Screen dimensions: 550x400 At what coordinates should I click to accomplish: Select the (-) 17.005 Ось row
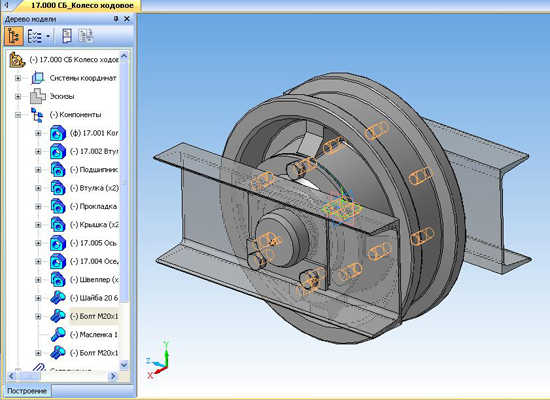pyautogui.click(x=93, y=243)
